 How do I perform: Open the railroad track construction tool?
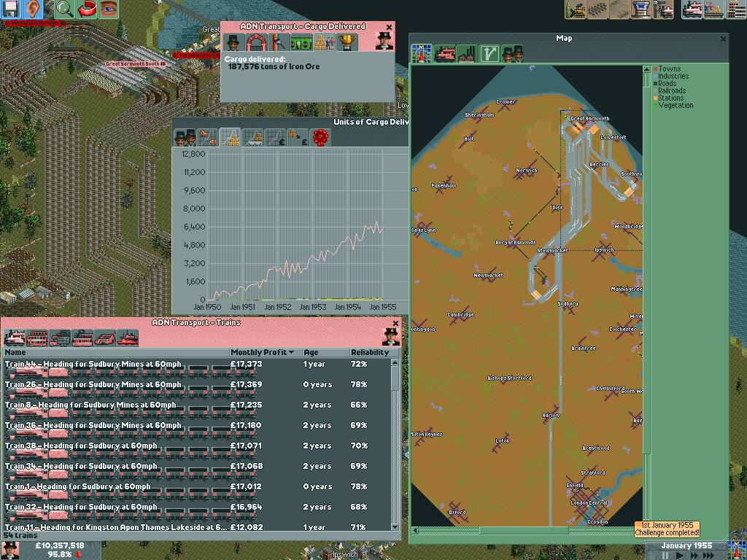coord(598,9)
